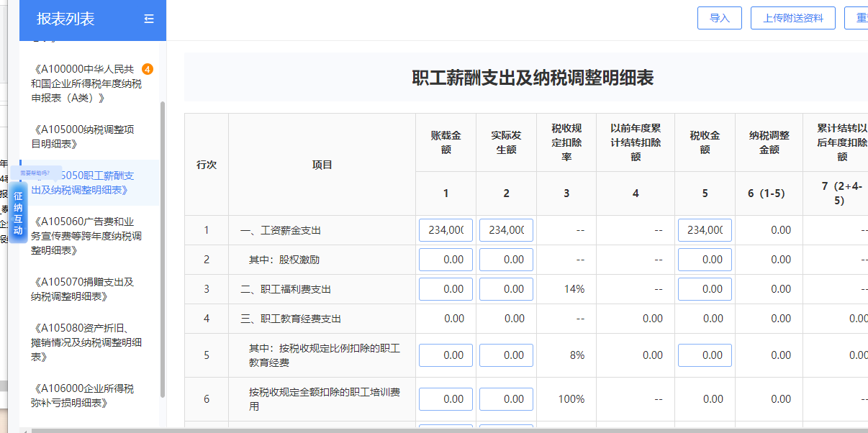Open A105000 纳税调整项目明细表
Viewport: 868px width, 433px height.
coord(83,137)
